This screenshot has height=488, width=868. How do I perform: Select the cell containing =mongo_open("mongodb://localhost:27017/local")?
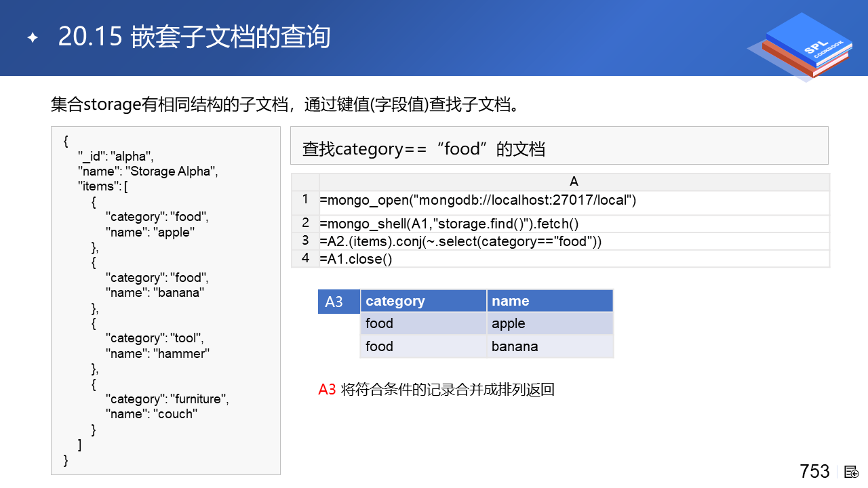574,203
